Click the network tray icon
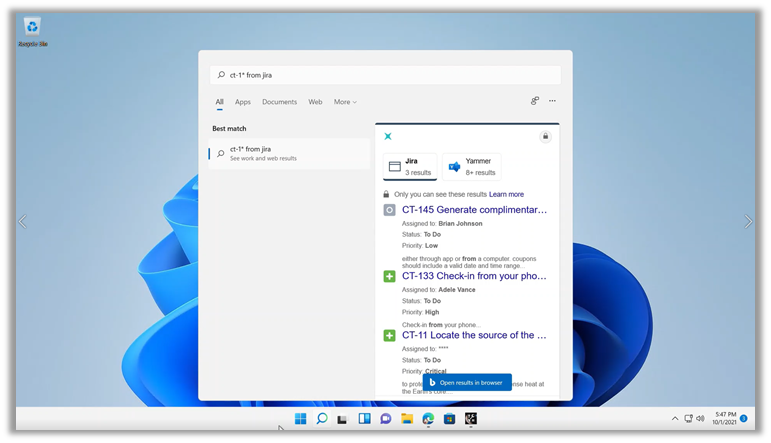The width and height of the screenshot is (771, 443). coord(688,418)
